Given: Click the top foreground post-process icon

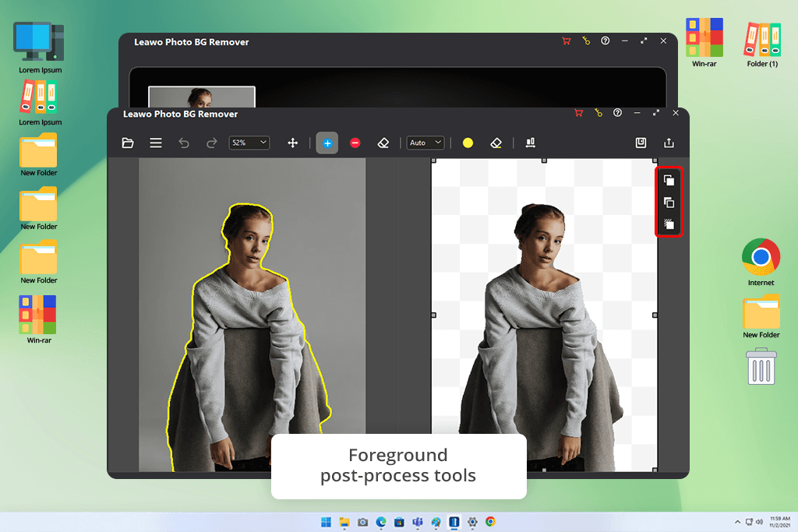Looking at the screenshot, I should 669,180.
